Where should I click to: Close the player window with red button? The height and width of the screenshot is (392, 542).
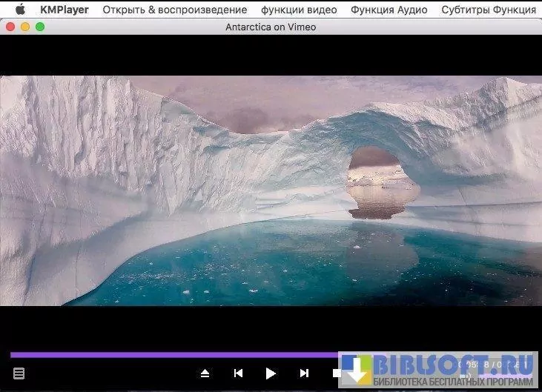tap(10, 27)
